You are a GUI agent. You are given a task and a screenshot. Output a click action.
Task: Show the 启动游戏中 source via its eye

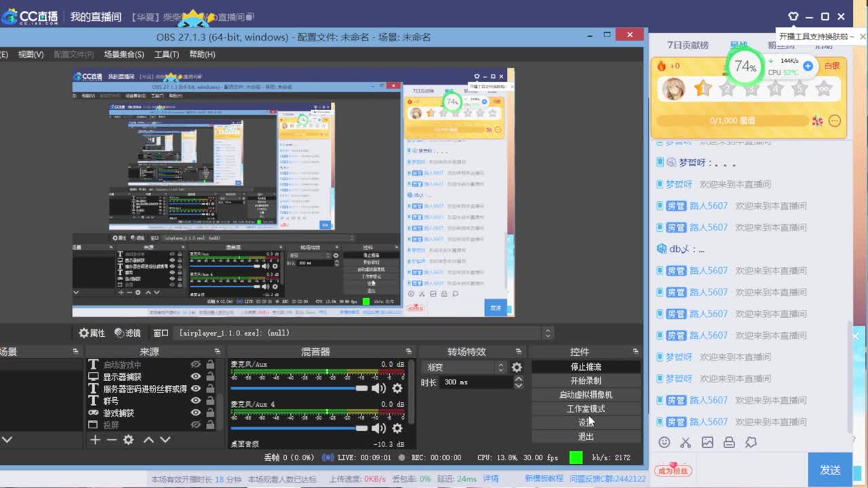(x=195, y=365)
